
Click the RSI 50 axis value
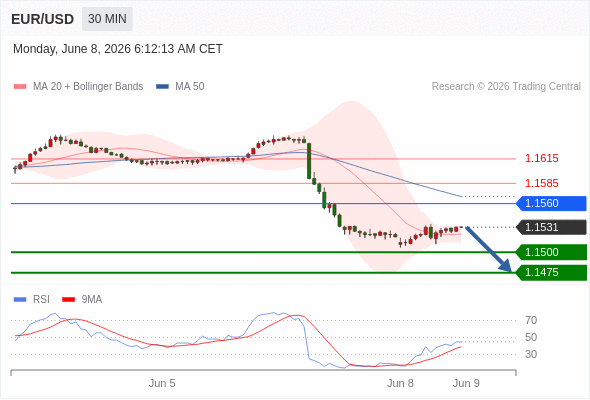(x=531, y=338)
